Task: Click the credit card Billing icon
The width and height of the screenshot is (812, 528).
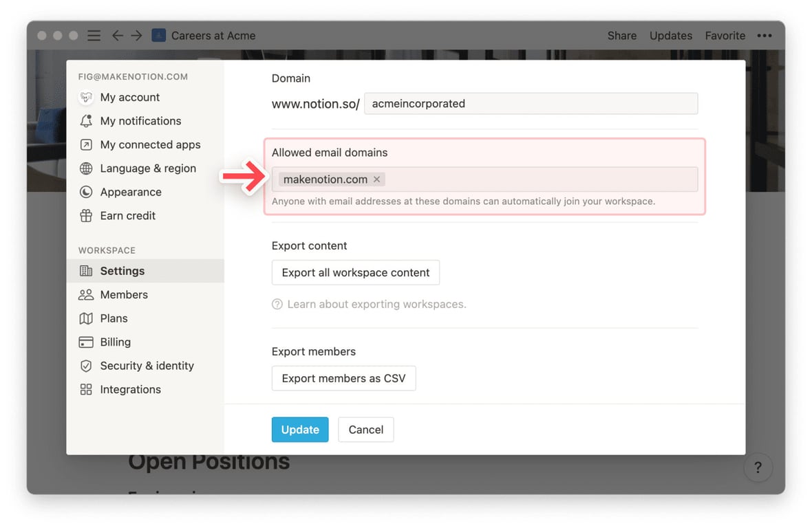Action: point(86,342)
